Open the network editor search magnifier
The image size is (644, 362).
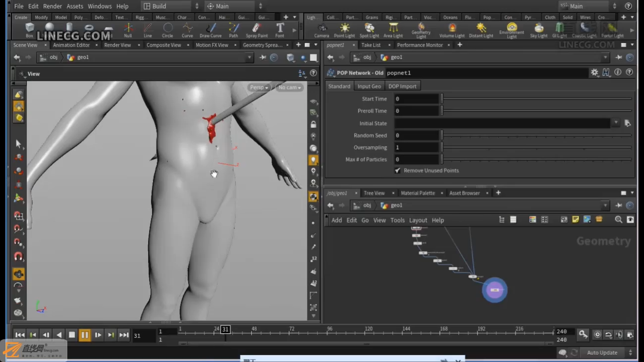coord(618,220)
